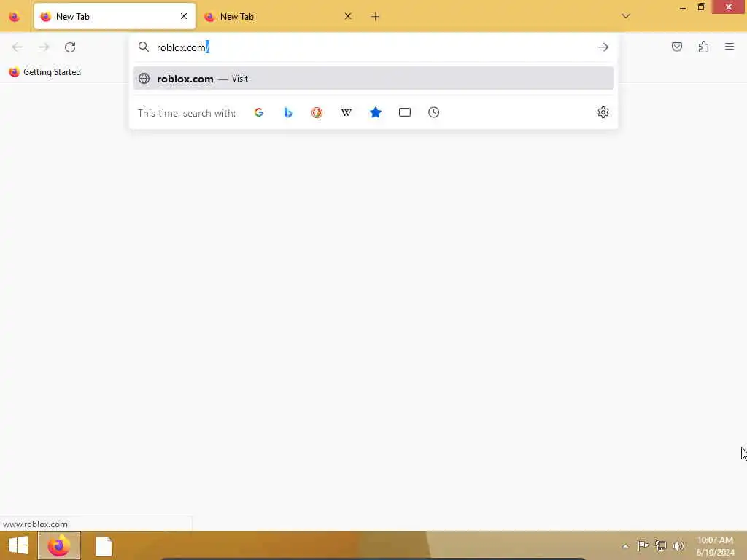
Task: Search in History using clock icon
Action: pos(433,112)
